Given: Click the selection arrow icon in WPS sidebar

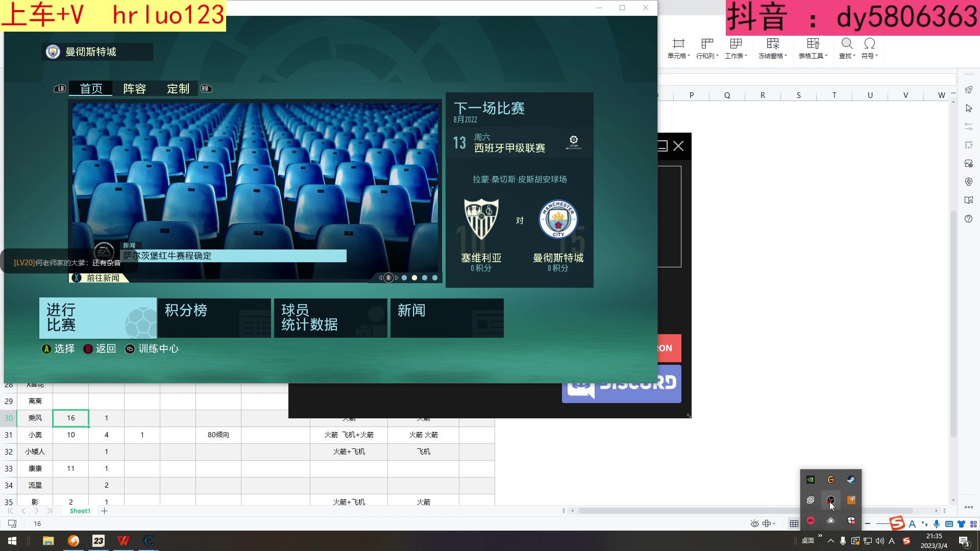Looking at the screenshot, I should (x=969, y=108).
